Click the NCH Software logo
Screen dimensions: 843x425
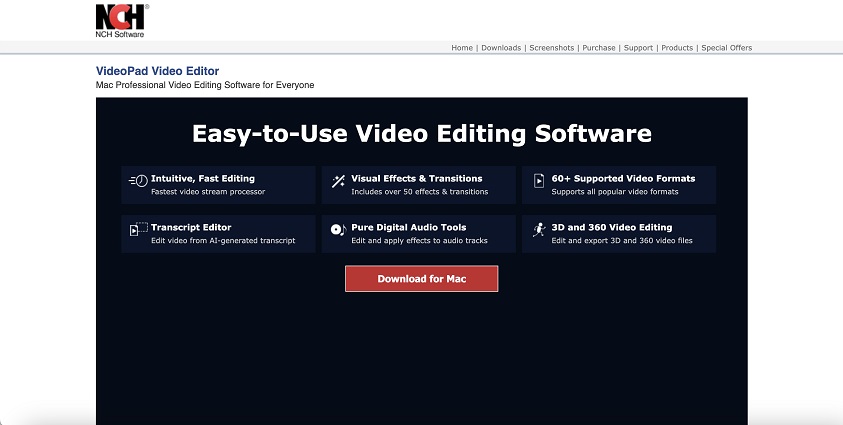coord(122,20)
